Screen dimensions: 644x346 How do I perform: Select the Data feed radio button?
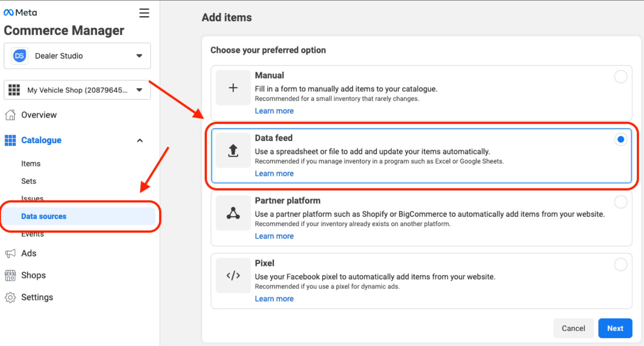[x=620, y=140]
